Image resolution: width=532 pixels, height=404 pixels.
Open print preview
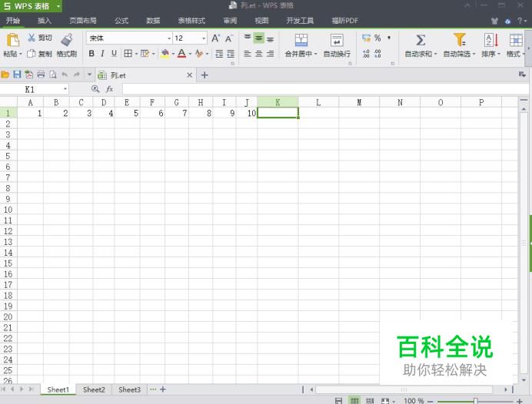point(53,75)
